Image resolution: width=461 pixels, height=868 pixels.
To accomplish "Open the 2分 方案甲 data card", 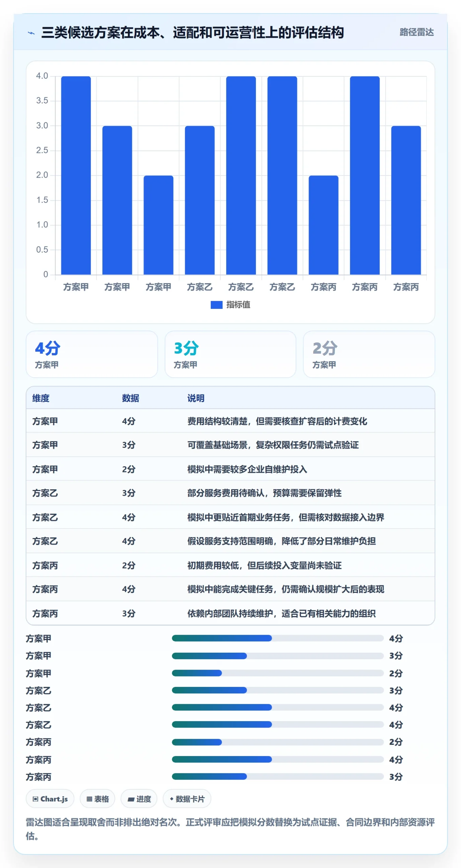I will pyautogui.click(x=369, y=354).
